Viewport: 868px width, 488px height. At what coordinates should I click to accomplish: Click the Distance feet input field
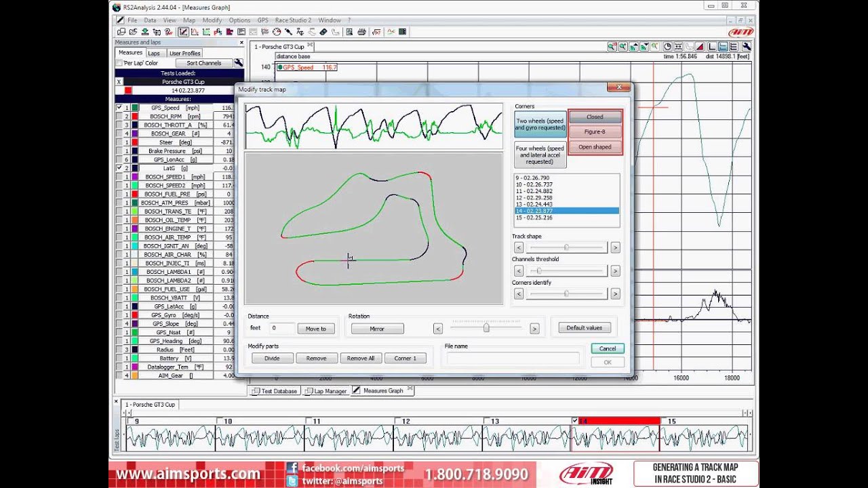(281, 328)
